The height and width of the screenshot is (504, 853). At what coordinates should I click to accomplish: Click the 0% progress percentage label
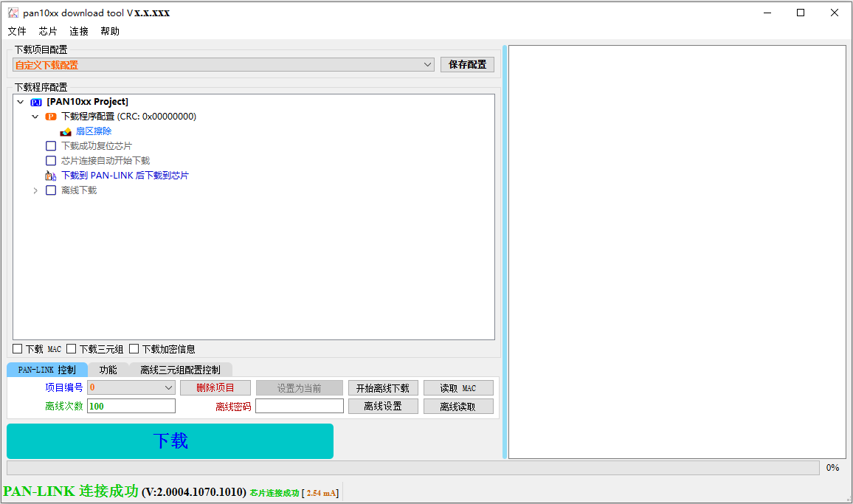(x=833, y=468)
